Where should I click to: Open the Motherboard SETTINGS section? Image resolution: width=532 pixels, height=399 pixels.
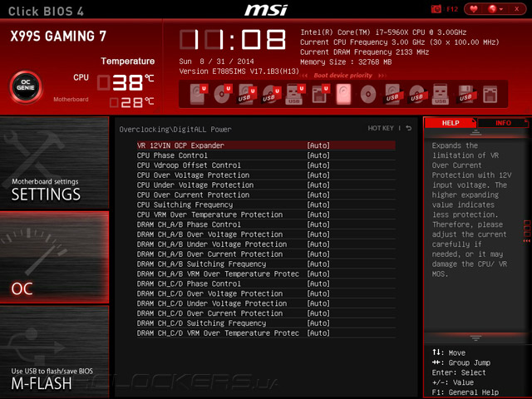(54, 163)
